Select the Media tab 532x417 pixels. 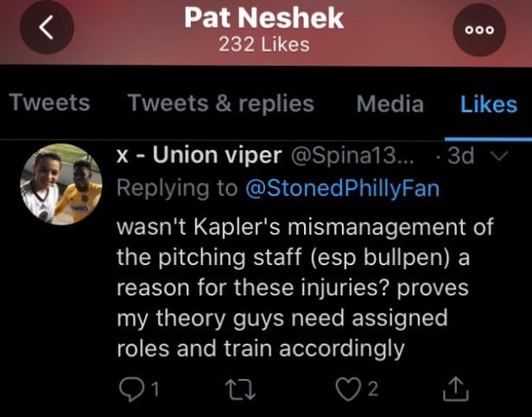(390, 104)
